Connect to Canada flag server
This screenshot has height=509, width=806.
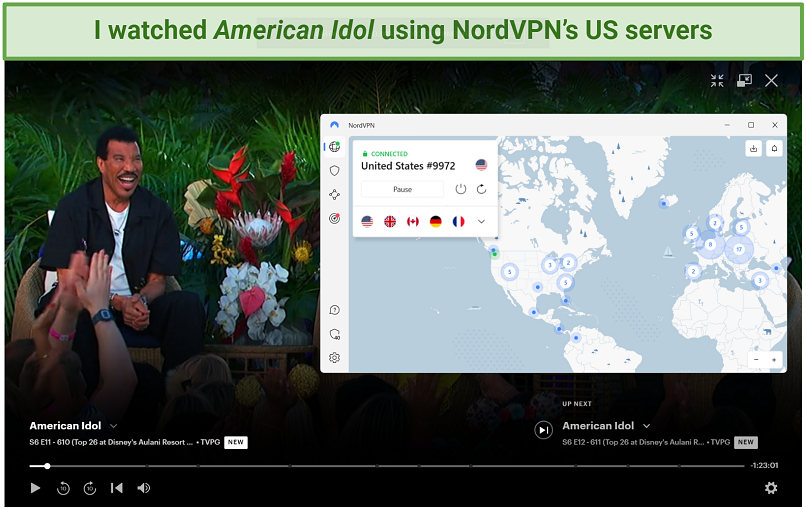pyautogui.click(x=413, y=222)
